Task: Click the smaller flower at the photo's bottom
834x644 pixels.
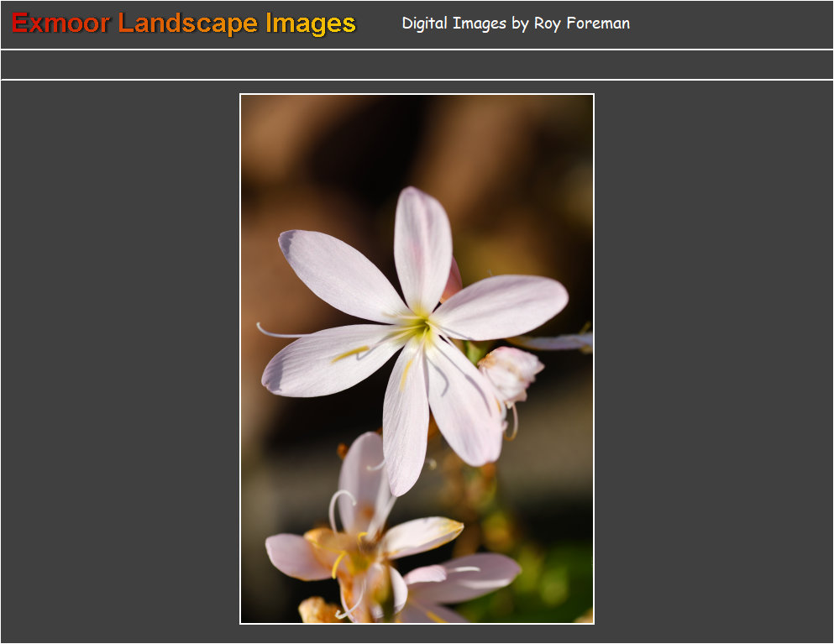Action: [x=370, y=546]
